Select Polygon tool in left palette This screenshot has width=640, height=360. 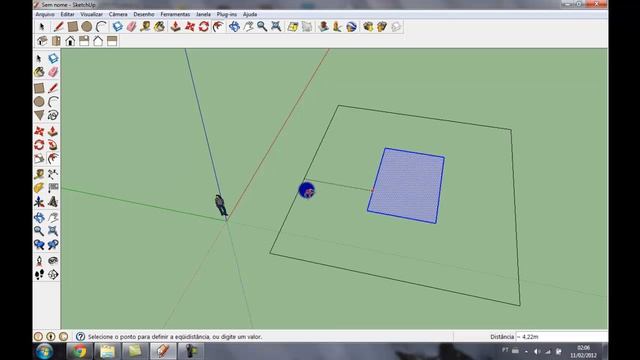(39, 115)
